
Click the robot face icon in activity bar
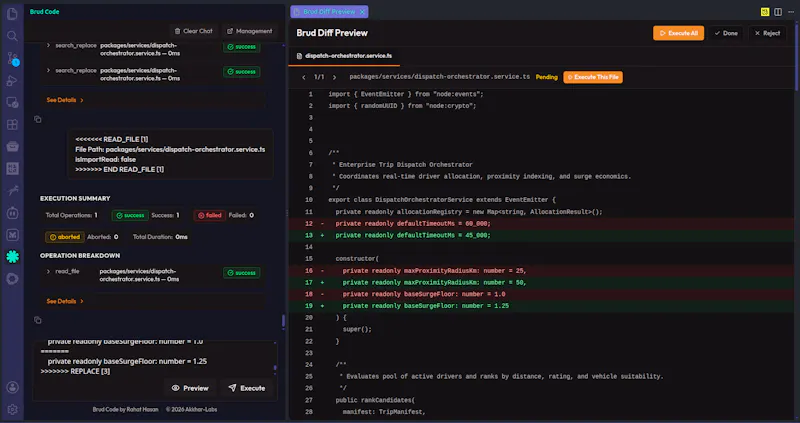coord(12,213)
